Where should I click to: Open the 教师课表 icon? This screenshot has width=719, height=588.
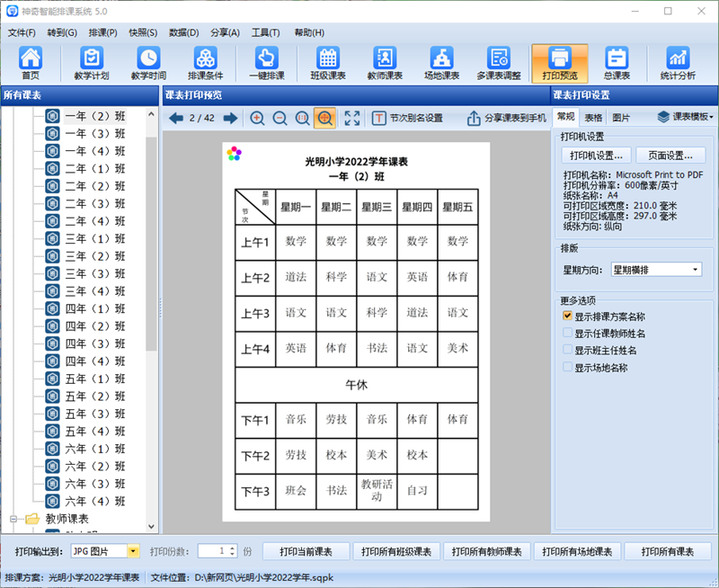(x=385, y=63)
